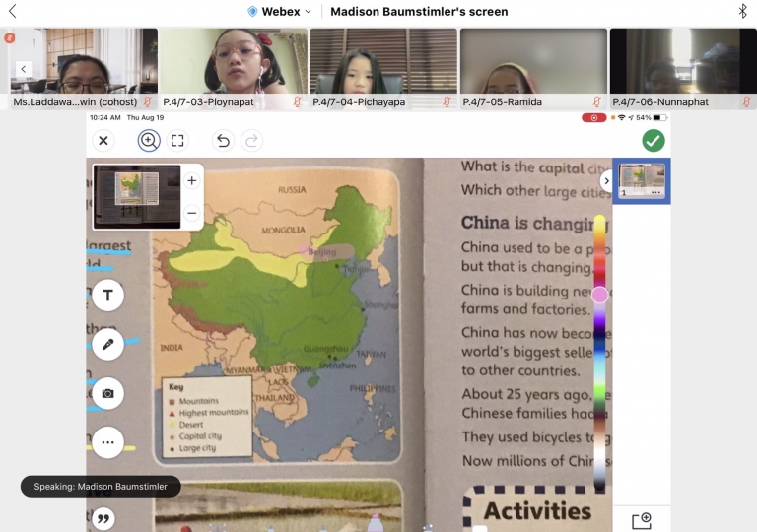This screenshot has width=757, height=532.
Task: Tap the Bluetooth icon at top right
Action: (x=742, y=11)
